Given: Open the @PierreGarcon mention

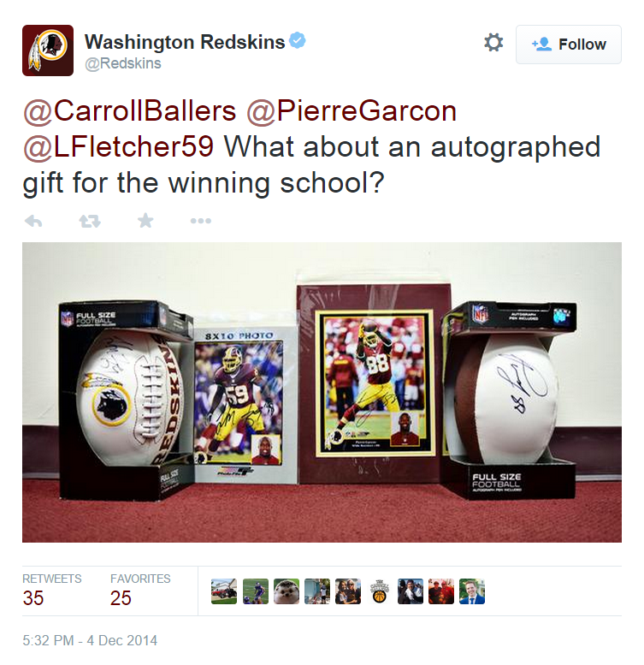Looking at the screenshot, I should (352, 111).
